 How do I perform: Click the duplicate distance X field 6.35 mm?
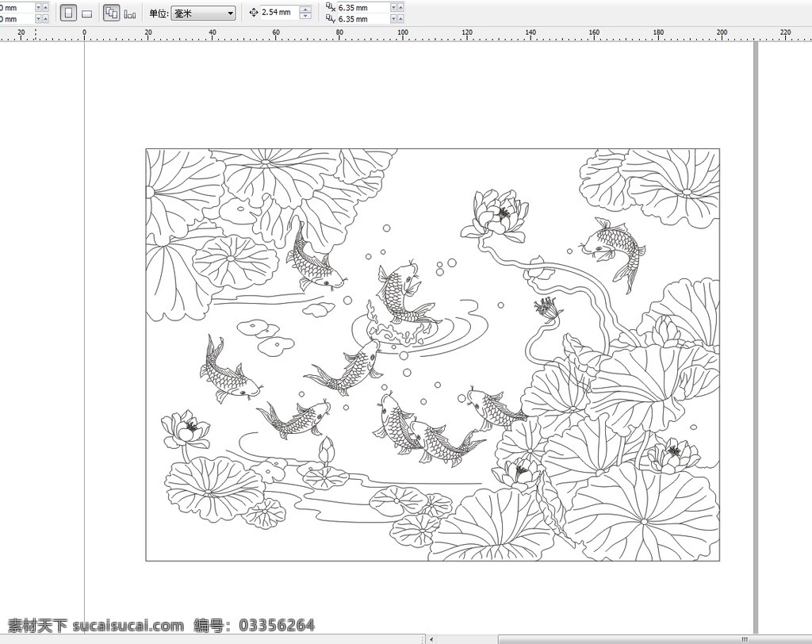click(362, 8)
